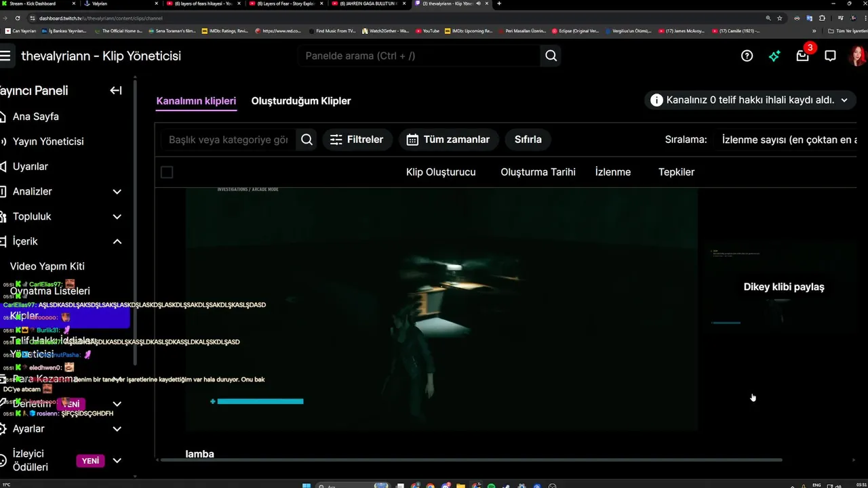This screenshot has width=868, height=488.
Task: Open the help question-mark icon
Action: click(747, 56)
